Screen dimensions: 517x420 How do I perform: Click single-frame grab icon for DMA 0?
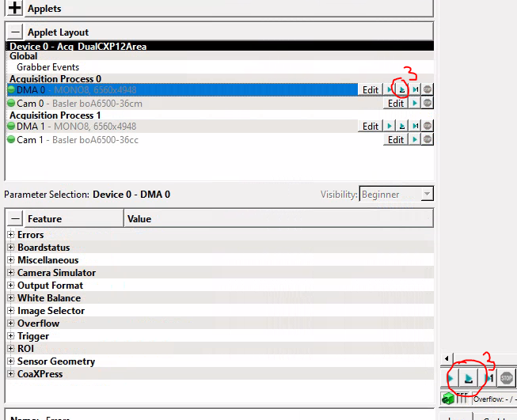(x=415, y=89)
